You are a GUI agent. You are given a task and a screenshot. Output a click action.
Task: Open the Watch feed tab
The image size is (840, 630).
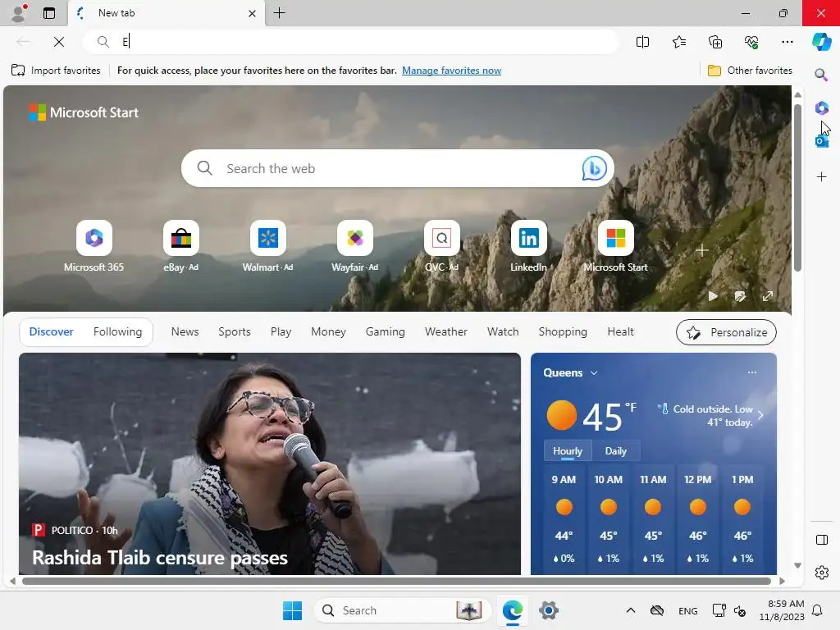503,331
